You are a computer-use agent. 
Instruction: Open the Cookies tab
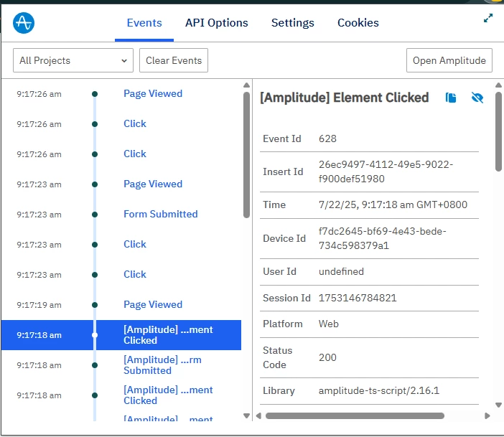click(358, 23)
